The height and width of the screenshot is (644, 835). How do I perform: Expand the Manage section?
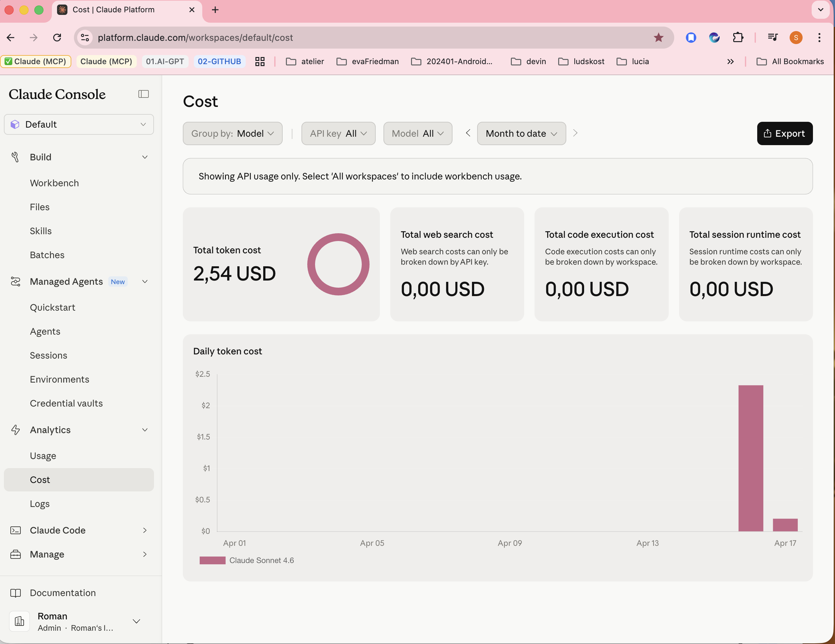145,555
